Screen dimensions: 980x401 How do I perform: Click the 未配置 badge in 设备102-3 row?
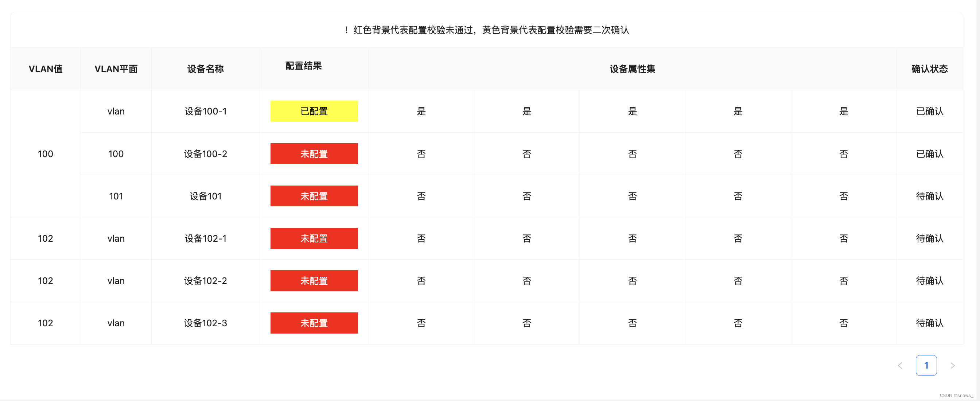click(314, 323)
